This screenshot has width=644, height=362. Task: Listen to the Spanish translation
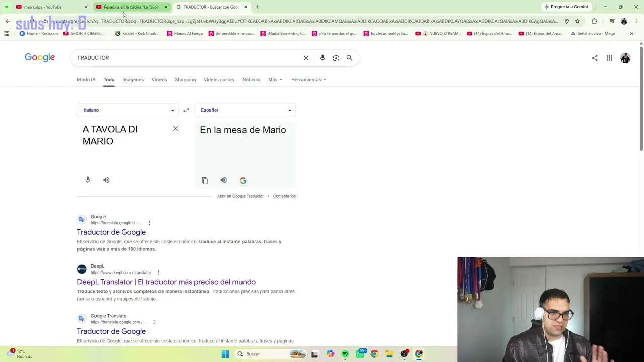point(223,180)
